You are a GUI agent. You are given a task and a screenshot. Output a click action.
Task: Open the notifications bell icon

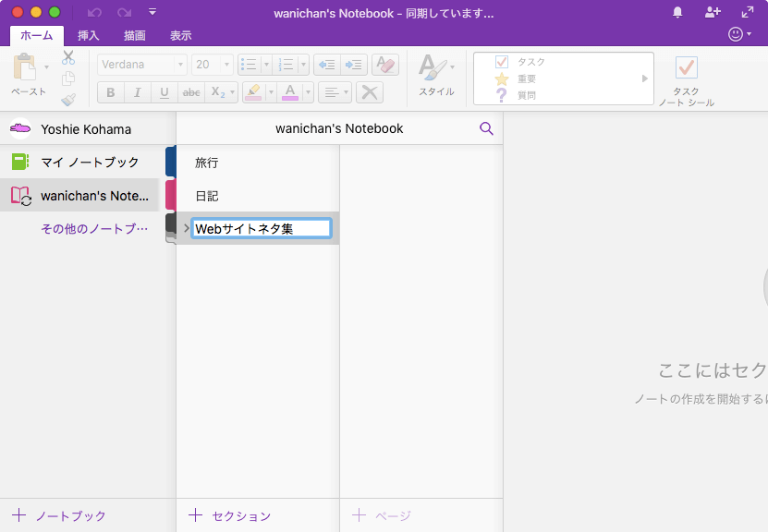click(677, 12)
